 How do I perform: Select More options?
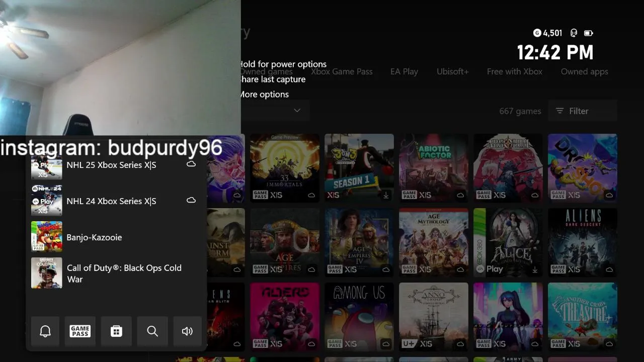point(265,94)
